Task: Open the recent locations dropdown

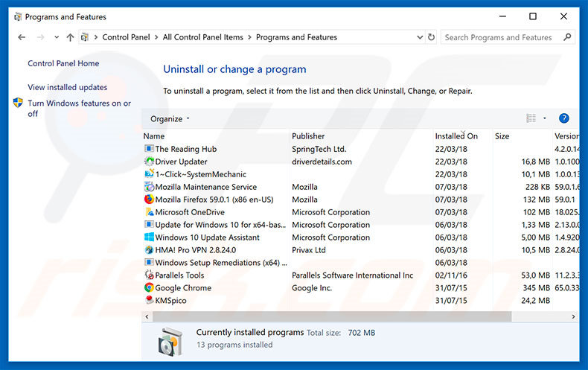Action: coord(57,37)
